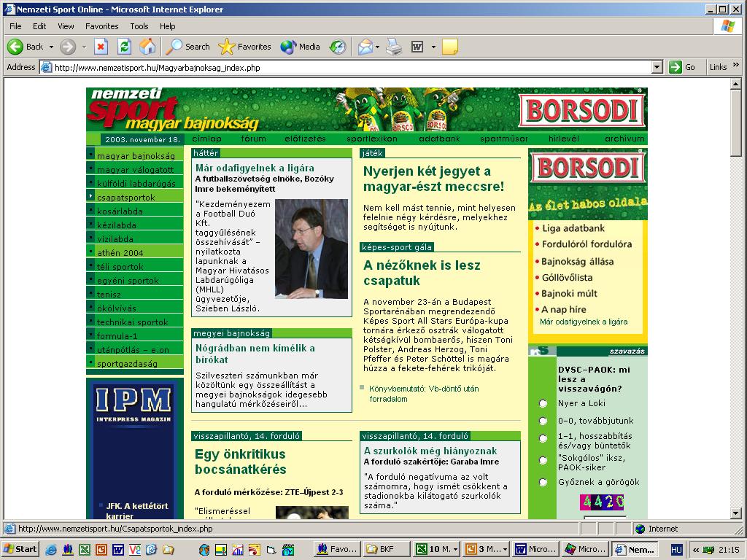Click the Borsodi banner in the header
747x560 pixels.
click(582, 110)
